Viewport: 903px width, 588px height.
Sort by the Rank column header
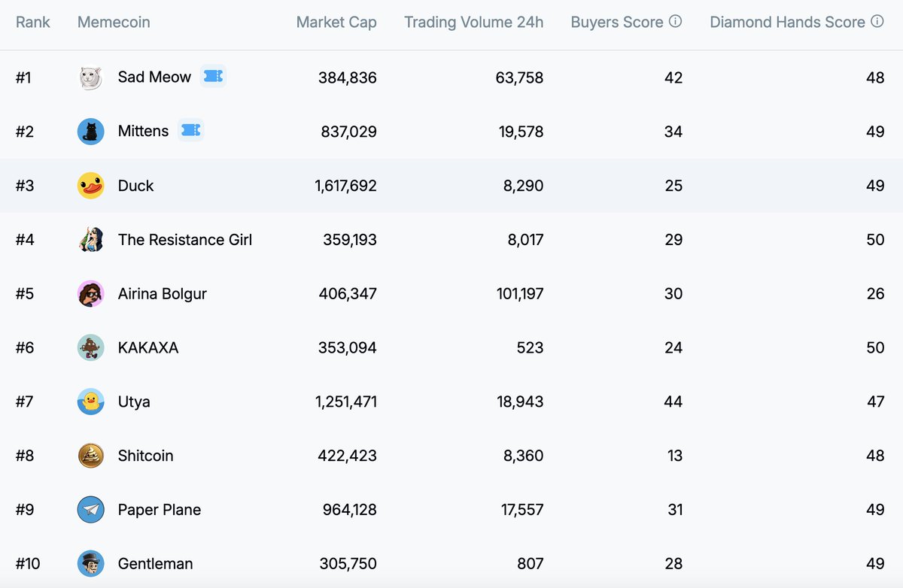(33, 23)
